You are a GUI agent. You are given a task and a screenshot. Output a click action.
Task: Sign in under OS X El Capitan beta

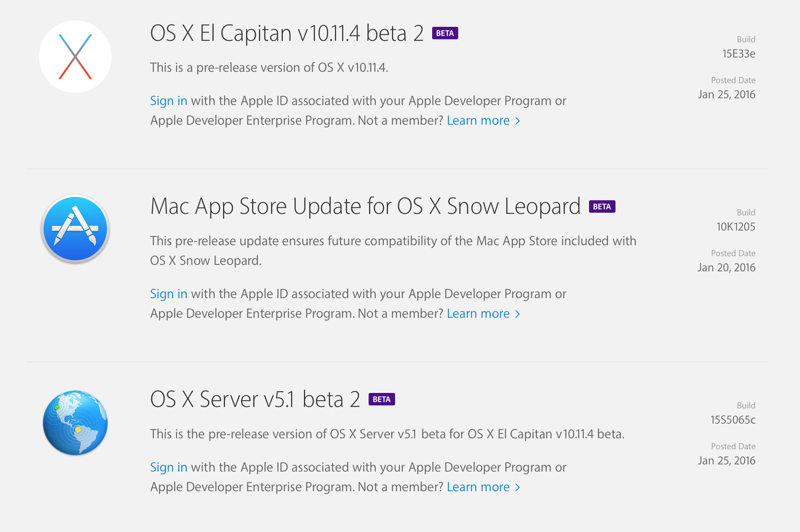click(x=169, y=101)
